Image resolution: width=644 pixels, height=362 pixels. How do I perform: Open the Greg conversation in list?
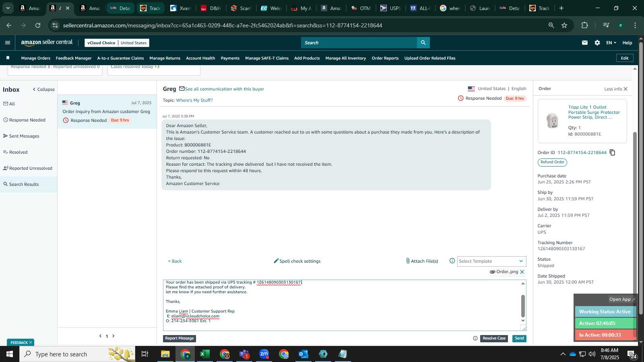[107, 111]
